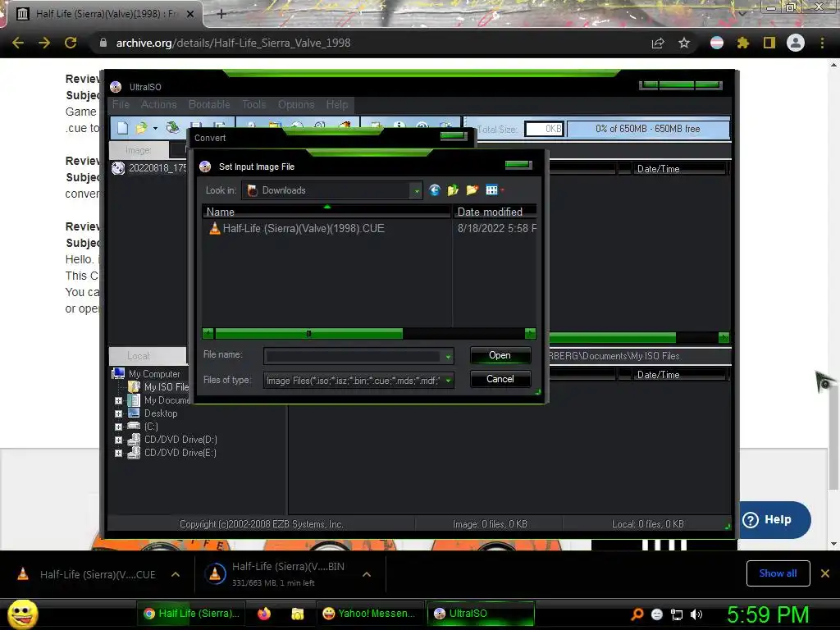Go up one folder level in file dialog
This screenshot has width=840, height=630.
(453, 190)
